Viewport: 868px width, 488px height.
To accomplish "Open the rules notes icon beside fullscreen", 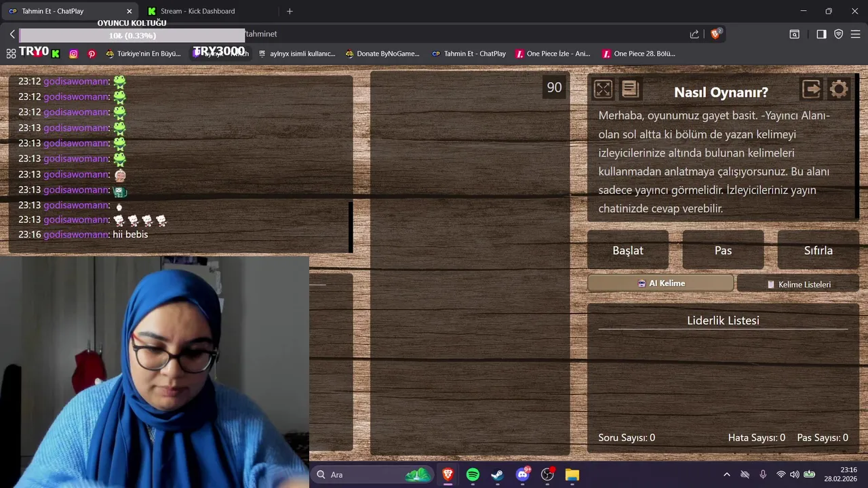I will pos(630,89).
